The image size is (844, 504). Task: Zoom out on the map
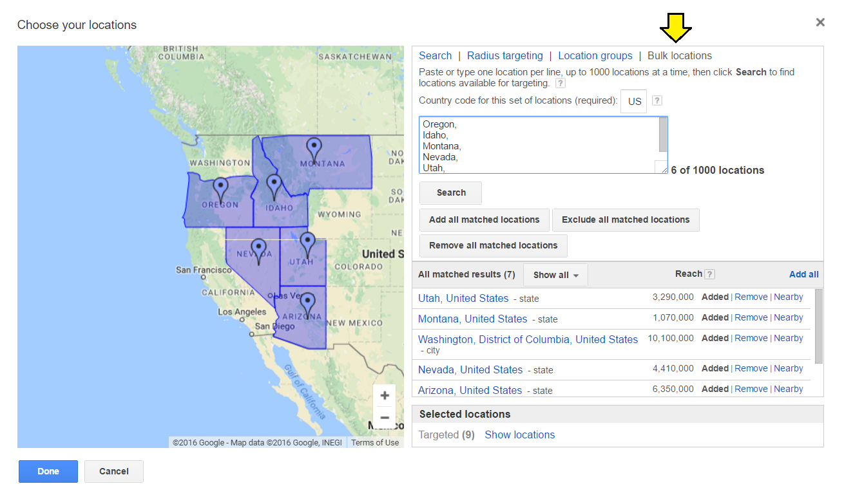[x=385, y=417]
